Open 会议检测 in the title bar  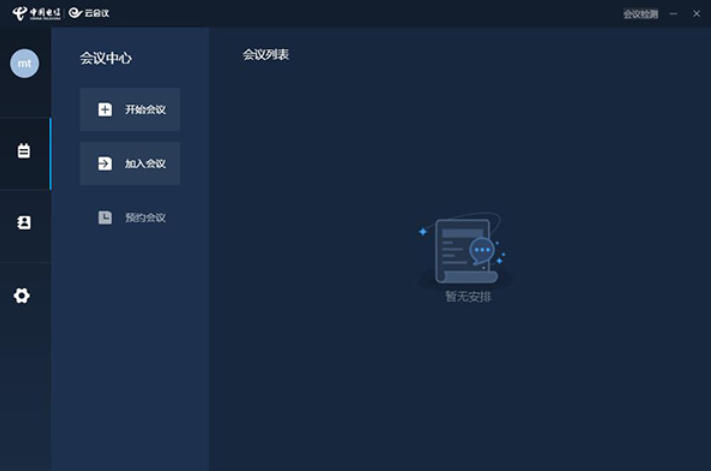click(x=640, y=14)
